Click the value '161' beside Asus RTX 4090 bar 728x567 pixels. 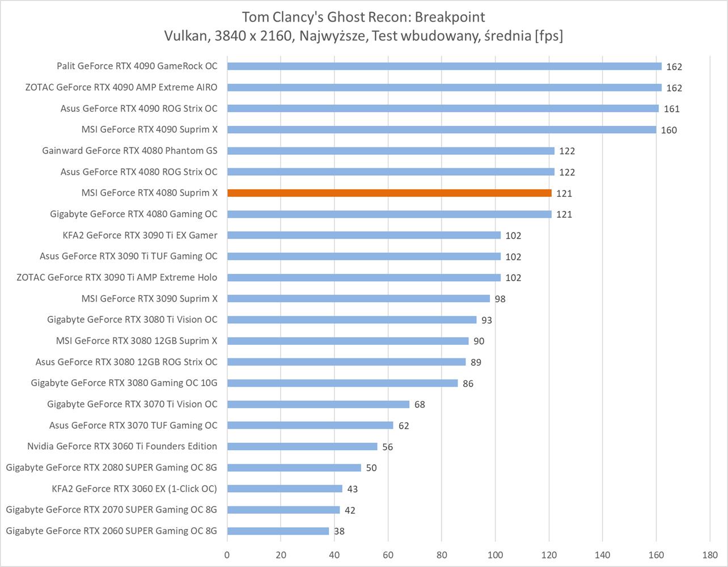point(672,109)
